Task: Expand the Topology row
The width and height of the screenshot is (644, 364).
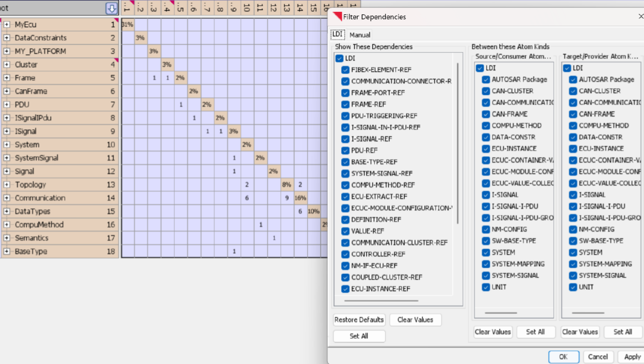Action: point(7,185)
